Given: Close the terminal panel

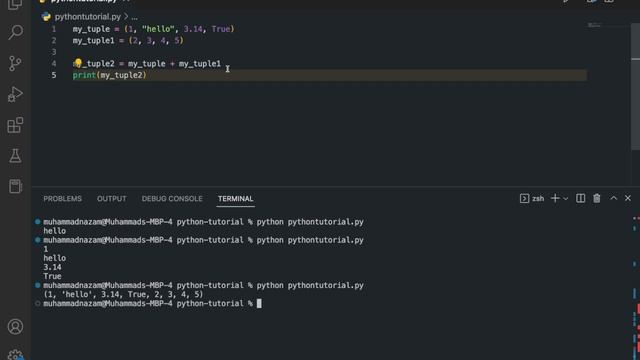Looking at the screenshot, I should pos(628,198).
